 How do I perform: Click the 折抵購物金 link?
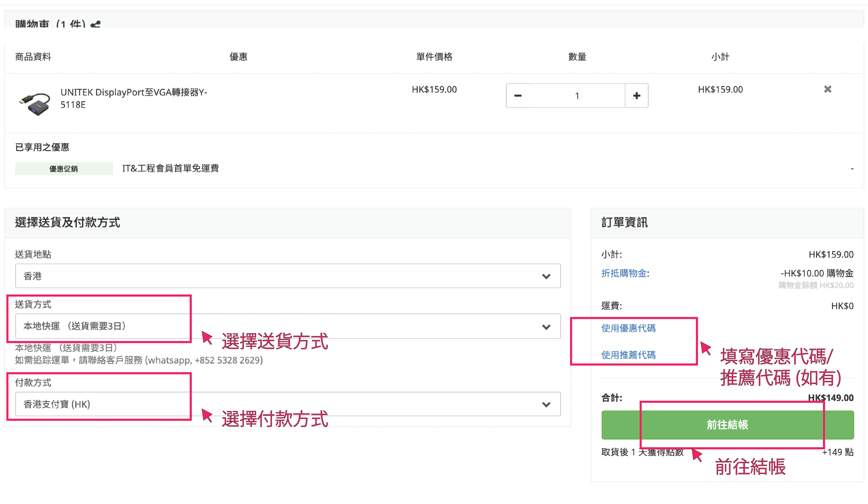[624, 273]
